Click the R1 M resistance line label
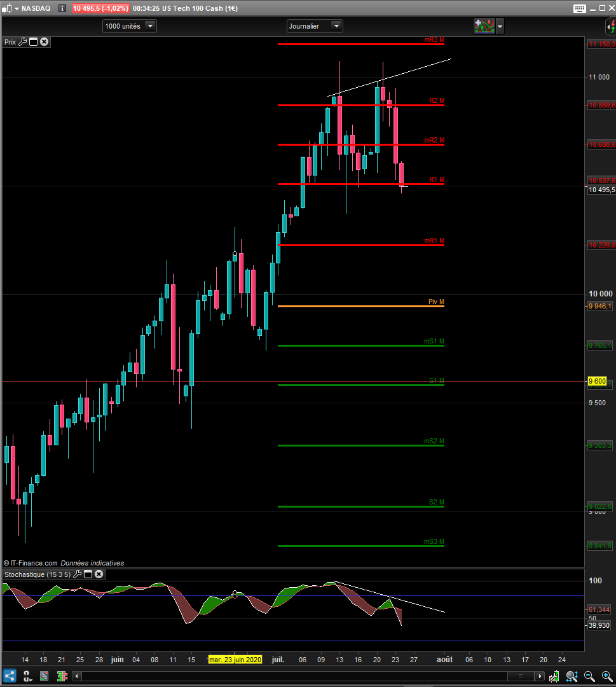 point(437,179)
